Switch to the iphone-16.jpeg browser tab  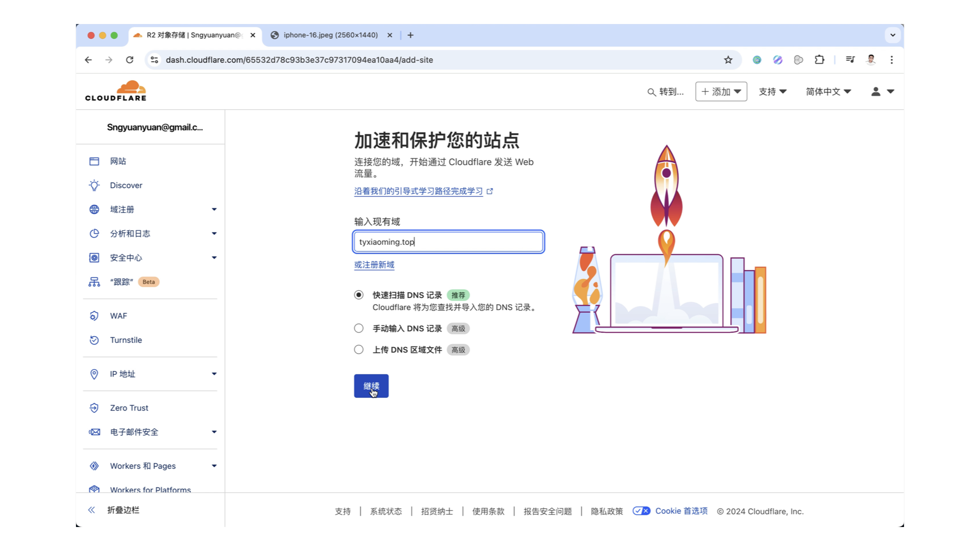tap(330, 35)
